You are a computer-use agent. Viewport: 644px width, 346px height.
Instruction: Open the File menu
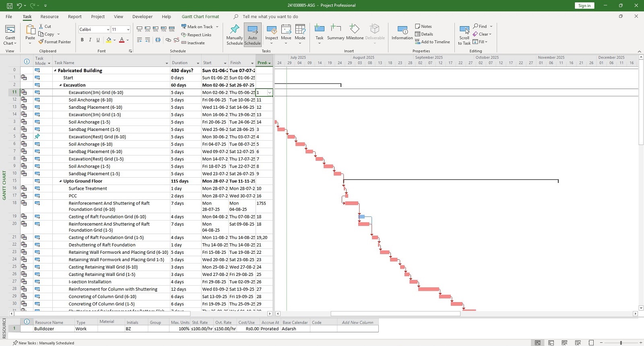(9, 17)
